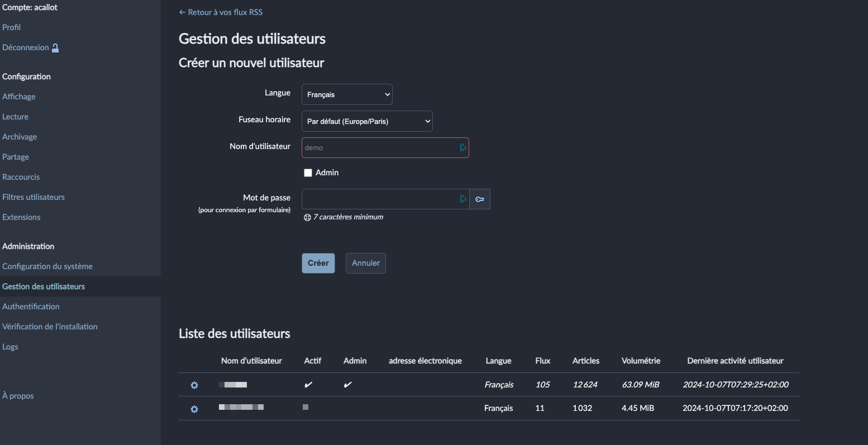This screenshot has height=445, width=868.
Task: Follow the Retour à vos flux RSS link
Action: pyautogui.click(x=221, y=12)
